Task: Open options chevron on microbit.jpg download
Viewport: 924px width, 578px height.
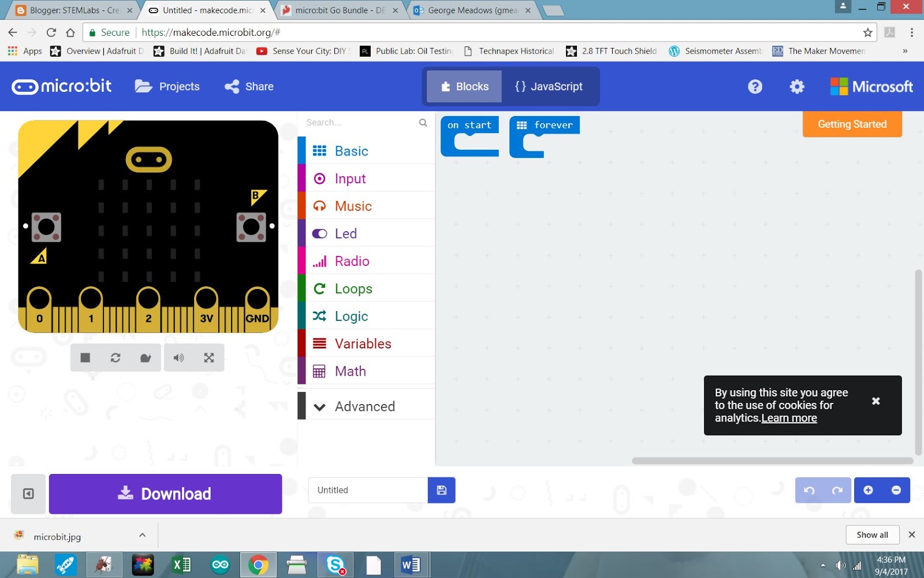Action: pyautogui.click(x=142, y=535)
